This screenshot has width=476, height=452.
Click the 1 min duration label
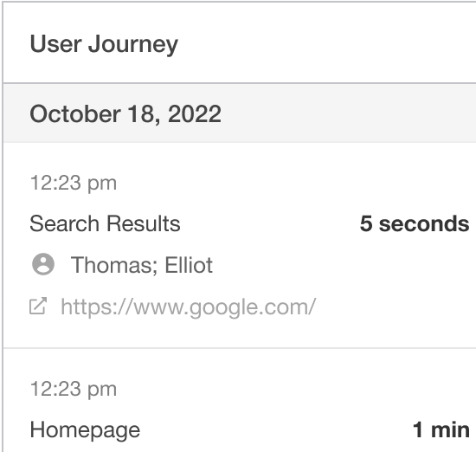pos(441,430)
